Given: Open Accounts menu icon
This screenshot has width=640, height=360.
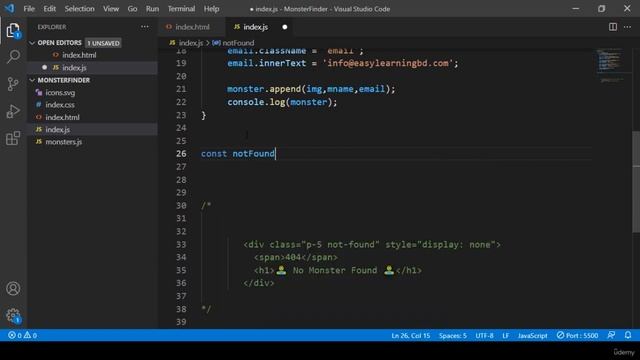Looking at the screenshot, I should click(13, 289).
